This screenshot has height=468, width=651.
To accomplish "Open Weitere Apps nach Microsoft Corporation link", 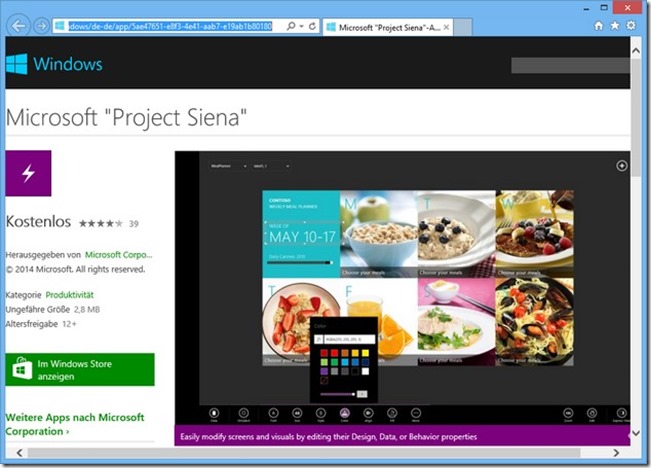I will [x=75, y=424].
